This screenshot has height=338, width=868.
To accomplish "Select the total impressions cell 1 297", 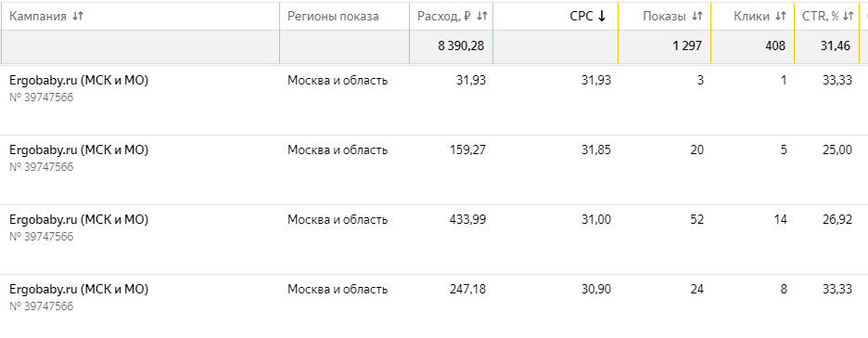I will click(687, 46).
